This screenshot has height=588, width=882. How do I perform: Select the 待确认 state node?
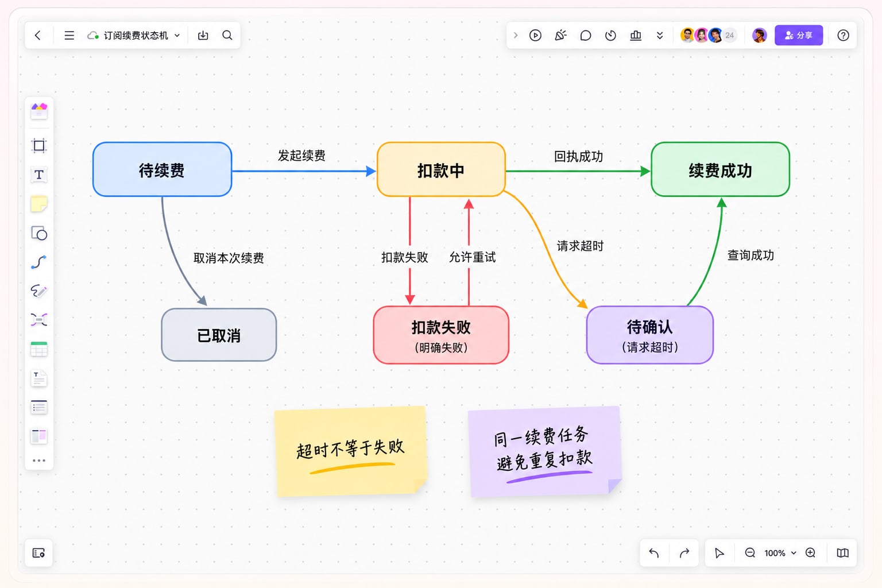click(650, 335)
